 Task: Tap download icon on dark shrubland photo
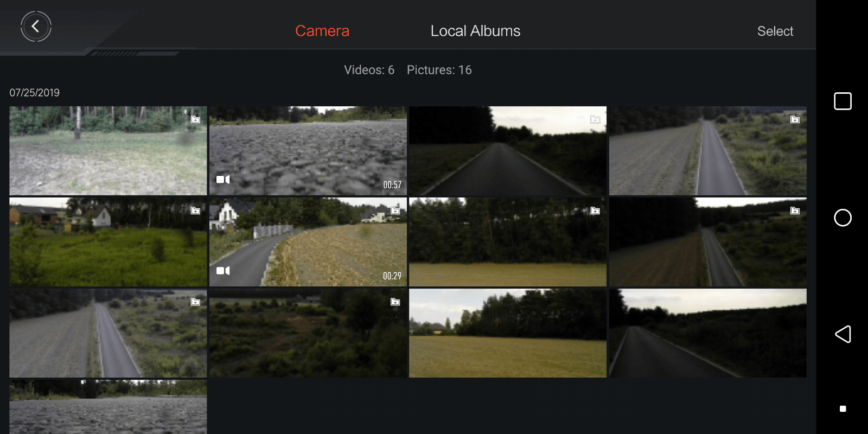click(395, 302)
